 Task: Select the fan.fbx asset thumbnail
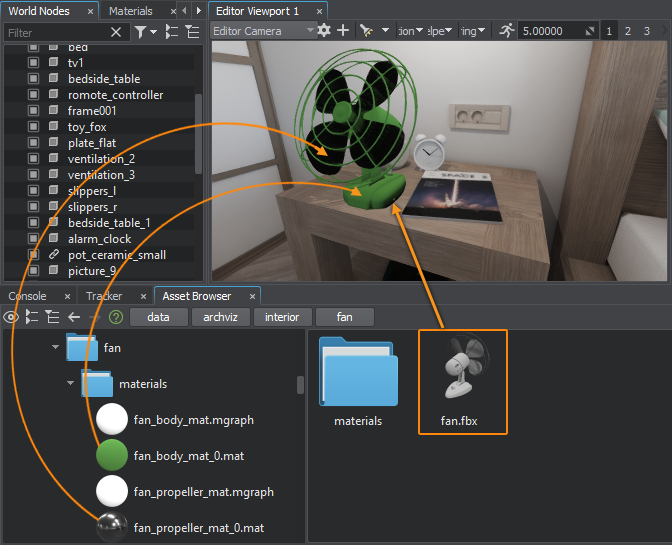[x=462, y=381]
